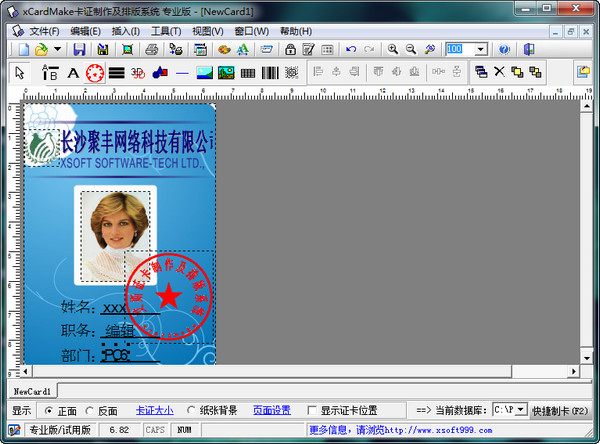Click the 快捷制卡 (F2) button
Screen dimensions: 600x444
click(560, 411)
